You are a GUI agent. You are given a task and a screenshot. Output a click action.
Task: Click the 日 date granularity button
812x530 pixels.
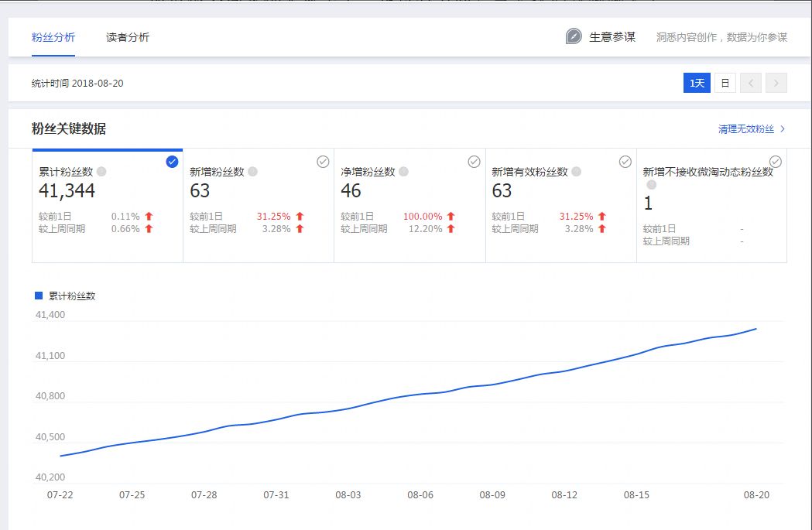point(724,83)
